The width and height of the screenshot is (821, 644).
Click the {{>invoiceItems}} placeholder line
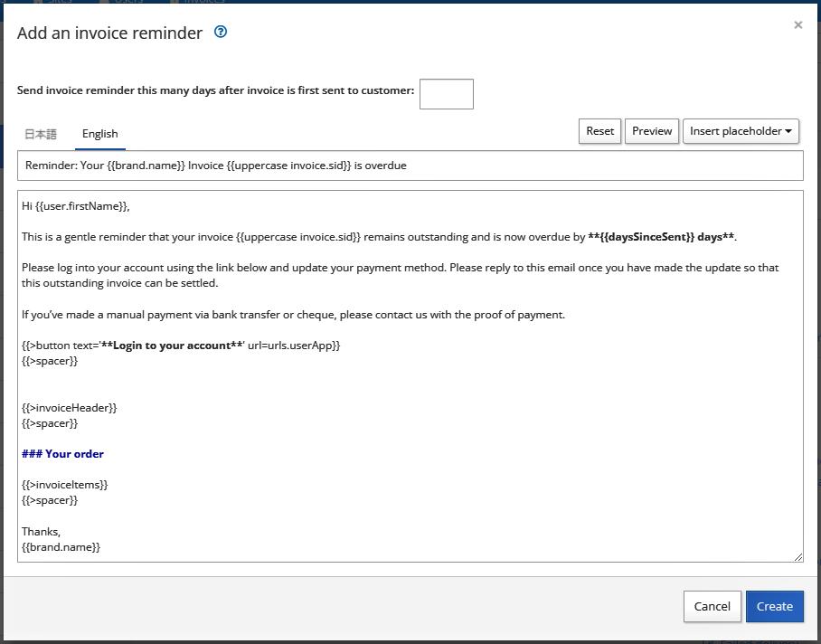pyautogui.click(x=65, y=485)
